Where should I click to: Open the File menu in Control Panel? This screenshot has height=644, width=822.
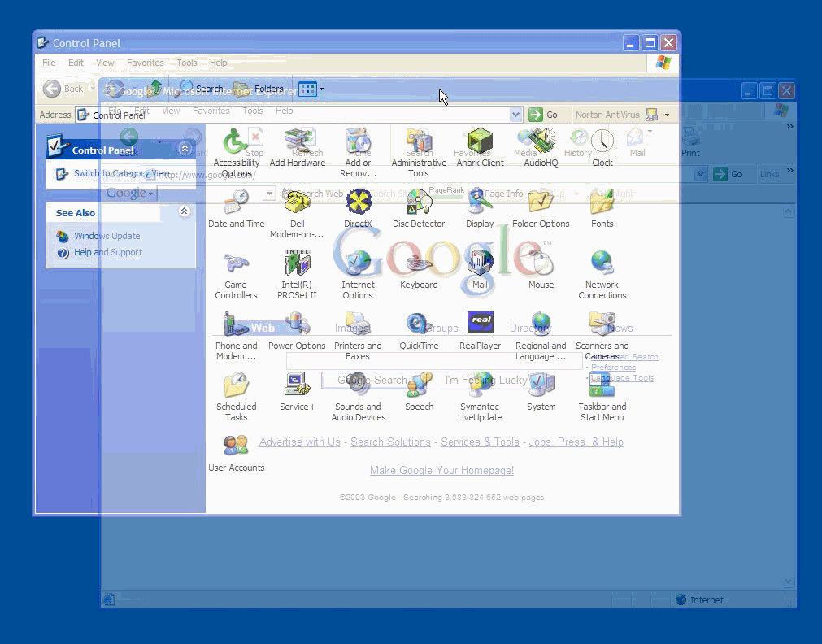49,63
